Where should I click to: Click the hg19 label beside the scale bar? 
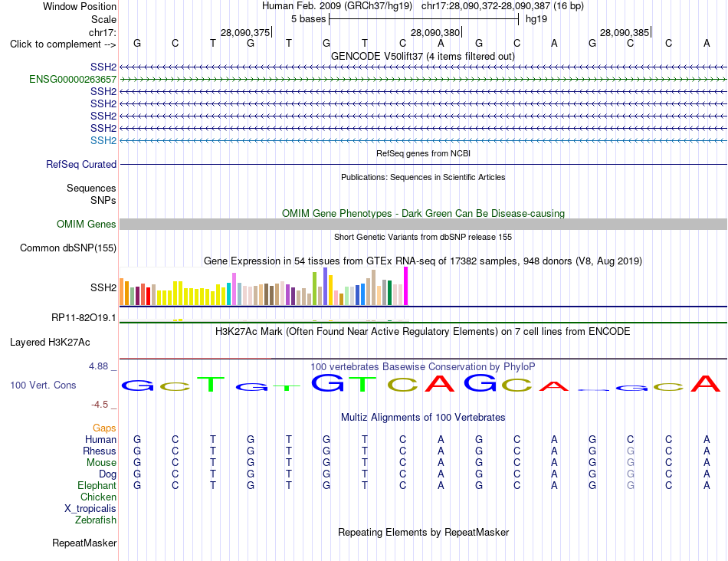coord(536,19)
